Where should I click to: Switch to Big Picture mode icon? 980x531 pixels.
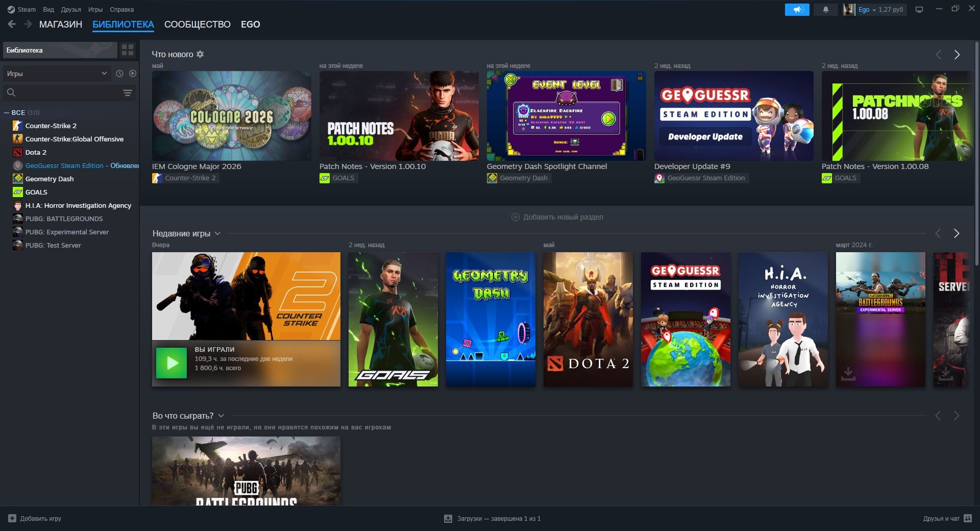click(x=919, y=9)
